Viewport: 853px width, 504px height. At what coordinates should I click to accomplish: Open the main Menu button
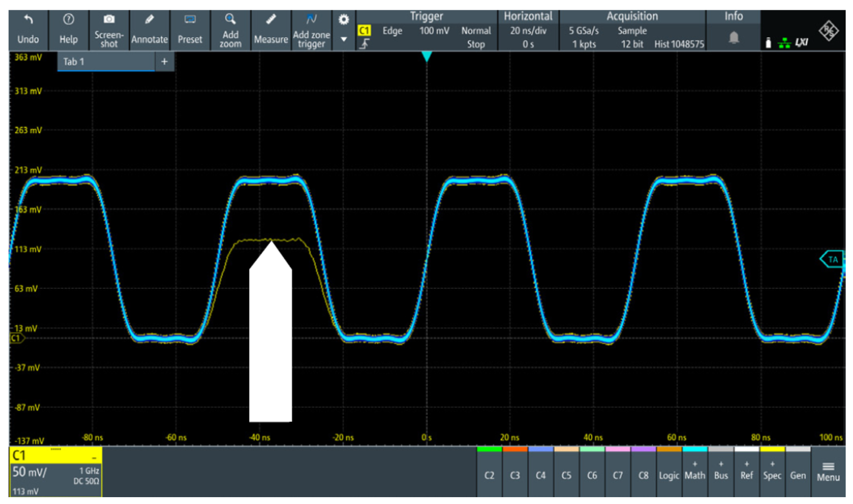point(828,472)
